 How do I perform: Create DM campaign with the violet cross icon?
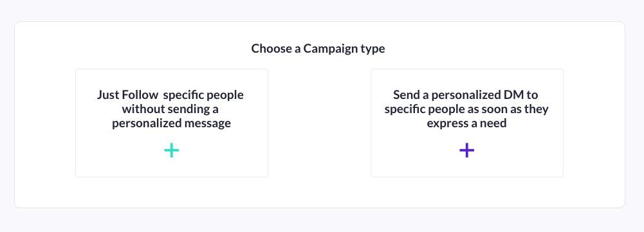point(466,150)
